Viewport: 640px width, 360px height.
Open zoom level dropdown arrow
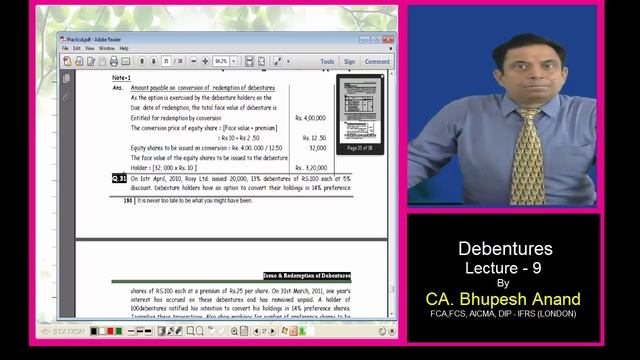coord(234,61)
